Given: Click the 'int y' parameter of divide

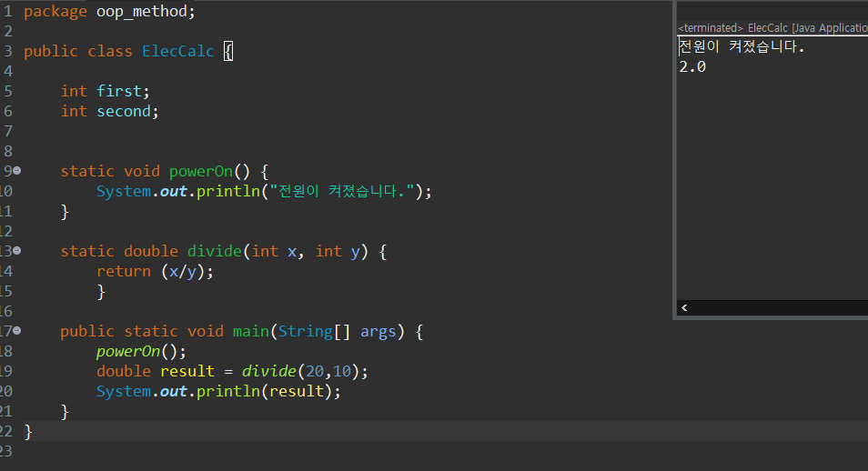Looking at the screenshot, I should click(338, 251).
